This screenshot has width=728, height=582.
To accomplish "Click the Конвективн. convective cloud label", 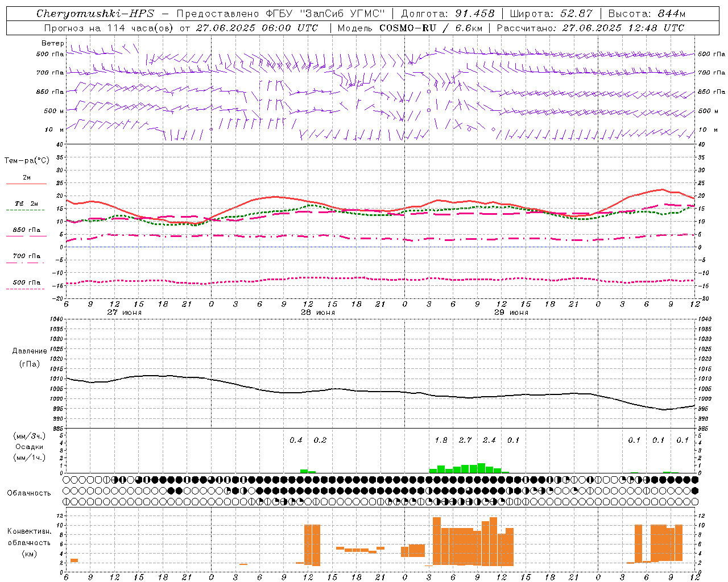I will pyautogui.click(x=30, y=531).
